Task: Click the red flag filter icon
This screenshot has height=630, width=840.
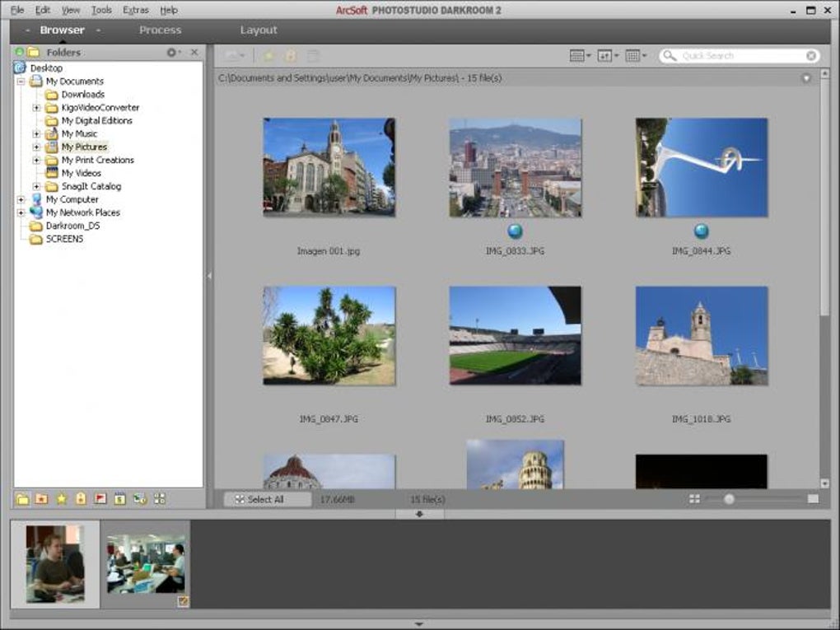Action: pyautogui.click(x=100, y=498)
